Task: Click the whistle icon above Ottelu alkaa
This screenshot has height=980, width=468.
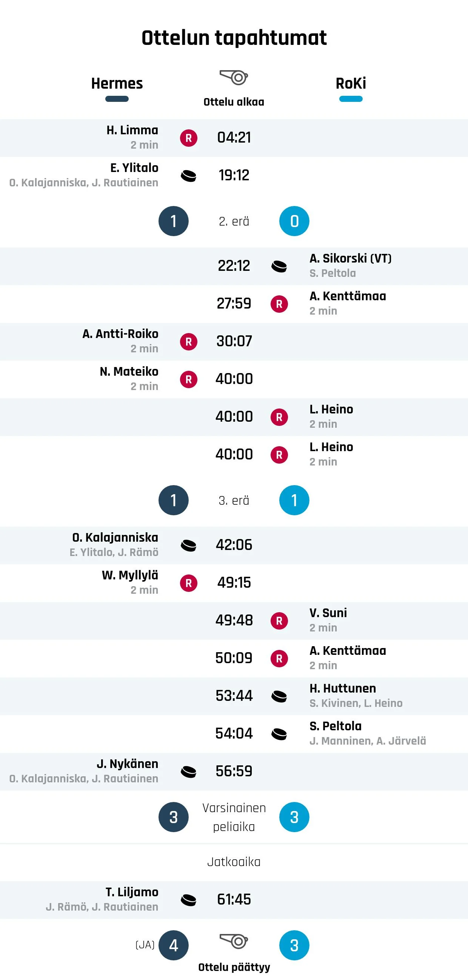Action: [x=234, y=78]
